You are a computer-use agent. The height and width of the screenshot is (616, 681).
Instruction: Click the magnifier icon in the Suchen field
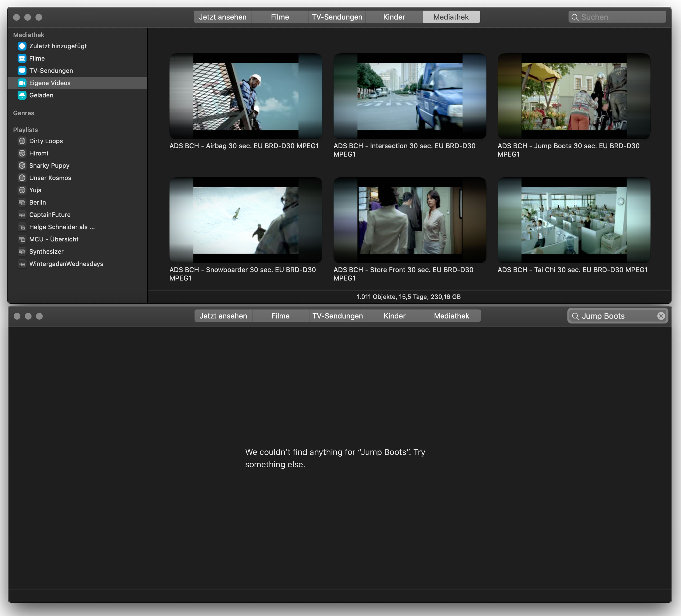575,17
